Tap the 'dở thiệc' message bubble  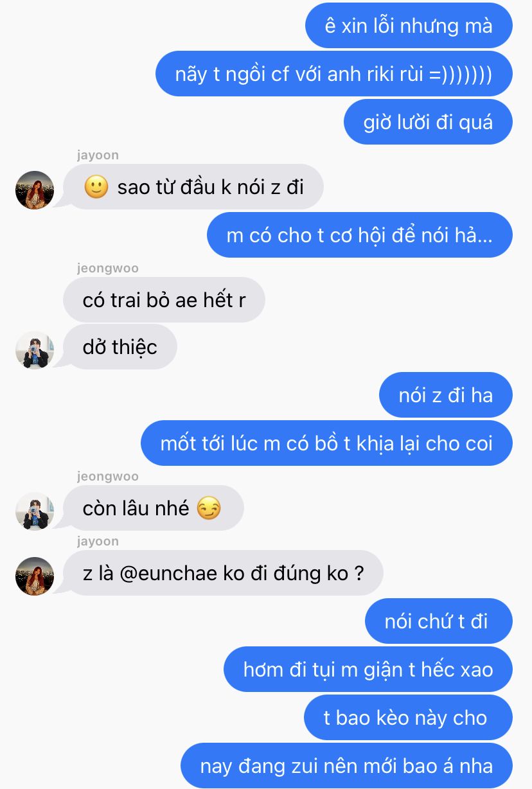point(120,347)
